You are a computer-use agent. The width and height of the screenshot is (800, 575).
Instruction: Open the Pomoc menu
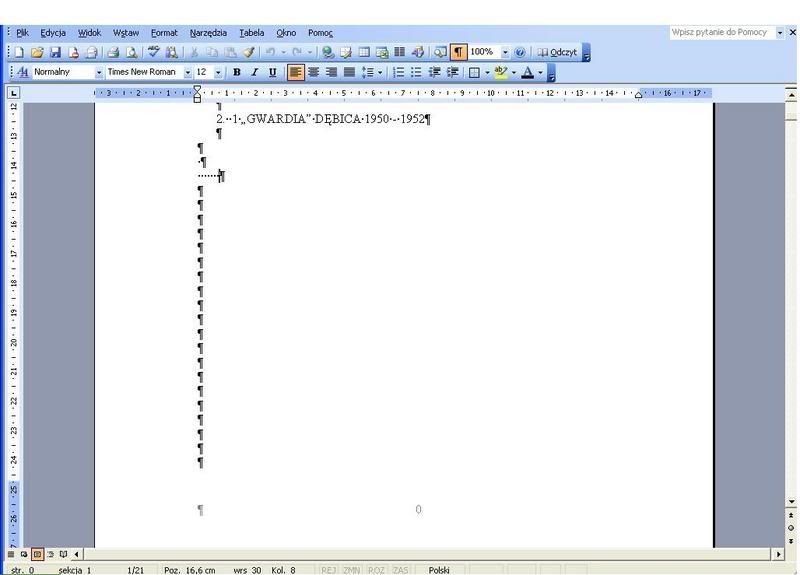click(320, 33)
